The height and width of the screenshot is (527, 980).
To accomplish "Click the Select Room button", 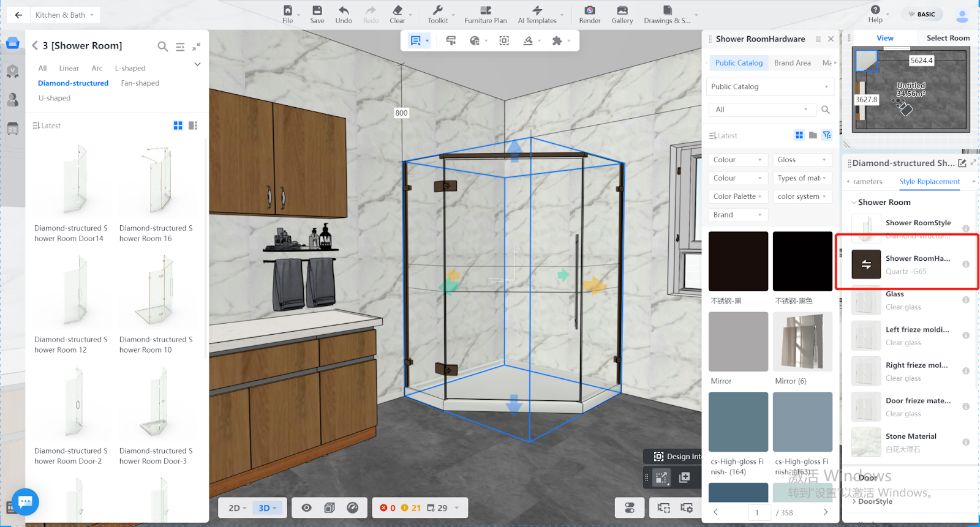I will tap(948, 38).
